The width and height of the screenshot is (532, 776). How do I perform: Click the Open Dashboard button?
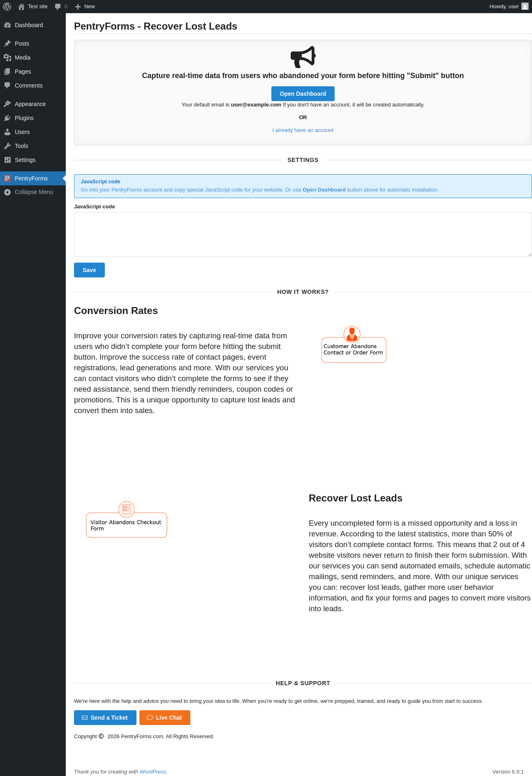coord(303,94)
